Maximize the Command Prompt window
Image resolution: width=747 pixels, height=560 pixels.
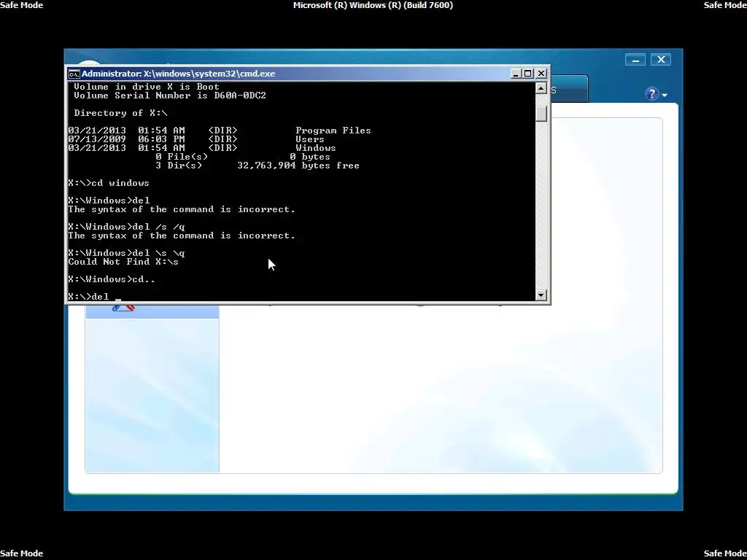(528, 74)
